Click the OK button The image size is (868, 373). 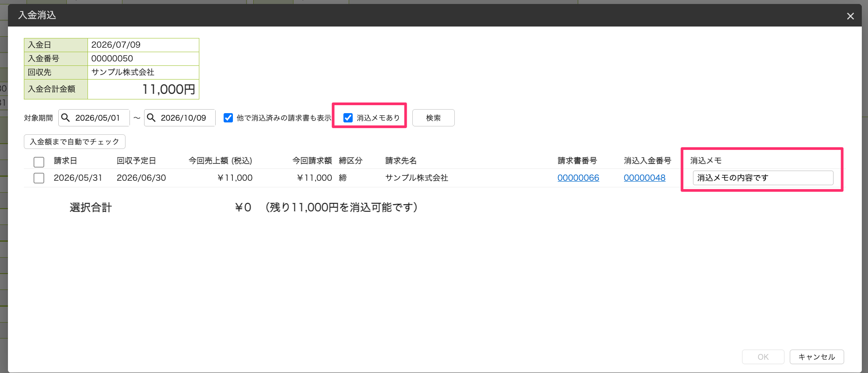[763, 357]
